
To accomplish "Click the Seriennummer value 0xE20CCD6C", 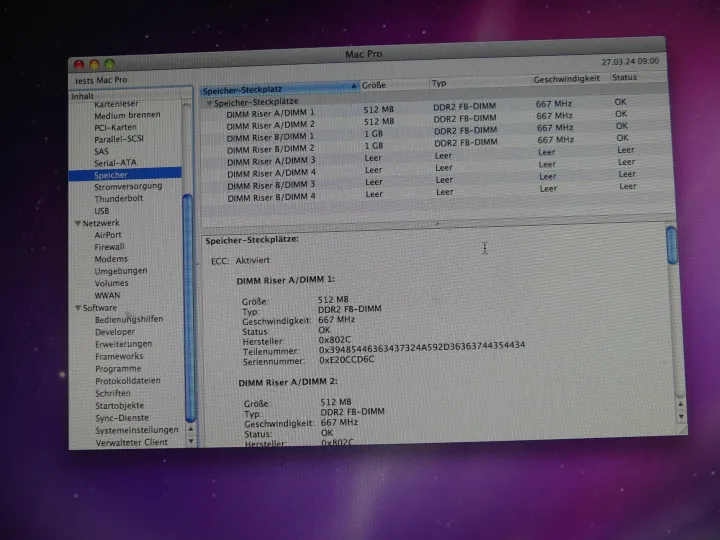I will click(347, 360).
